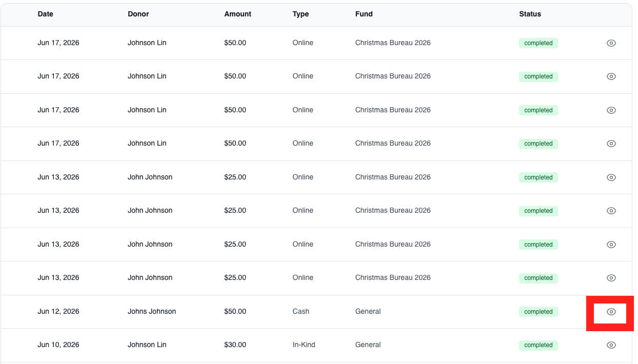Open donor name Johns Johnson
The image size is (638, 364).
click(152, 311)
